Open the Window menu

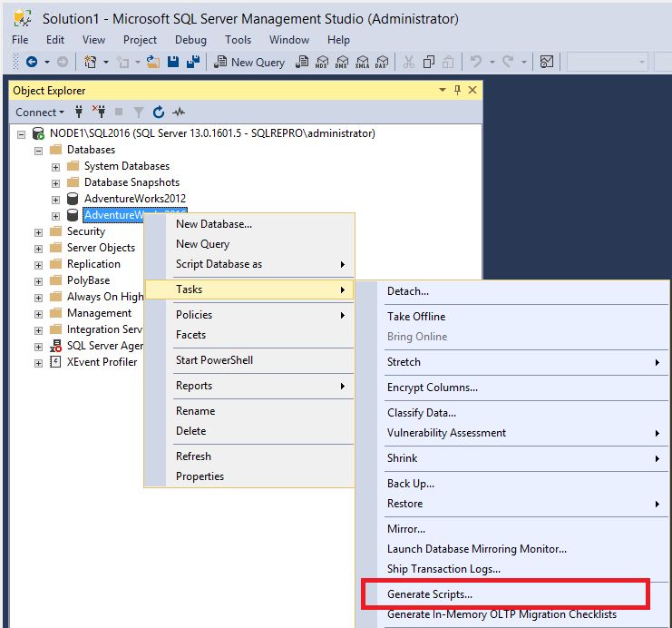(289, 40)
